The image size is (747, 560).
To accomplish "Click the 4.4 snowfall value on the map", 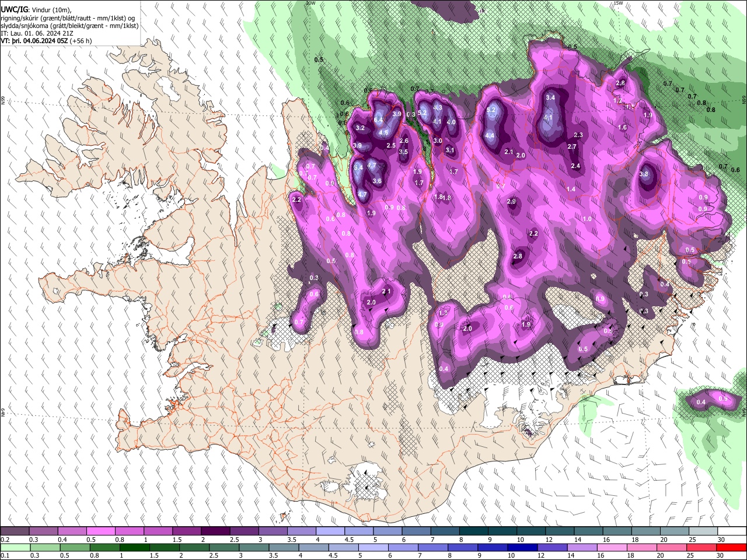I will pos(490,135).
